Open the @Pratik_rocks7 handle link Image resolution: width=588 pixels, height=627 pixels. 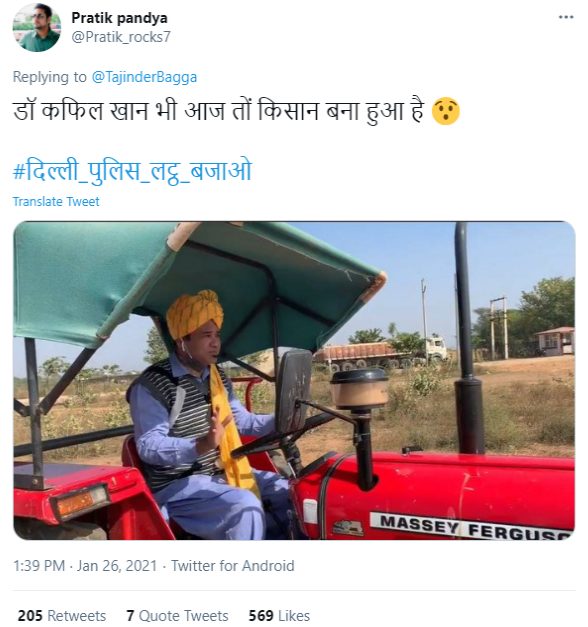(121, 37)
